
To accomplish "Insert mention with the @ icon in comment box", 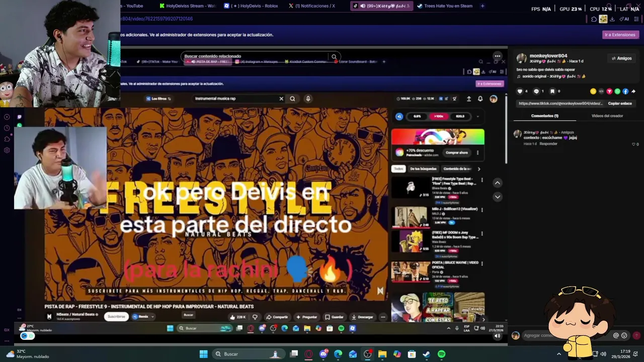I will tap(616, 335).
